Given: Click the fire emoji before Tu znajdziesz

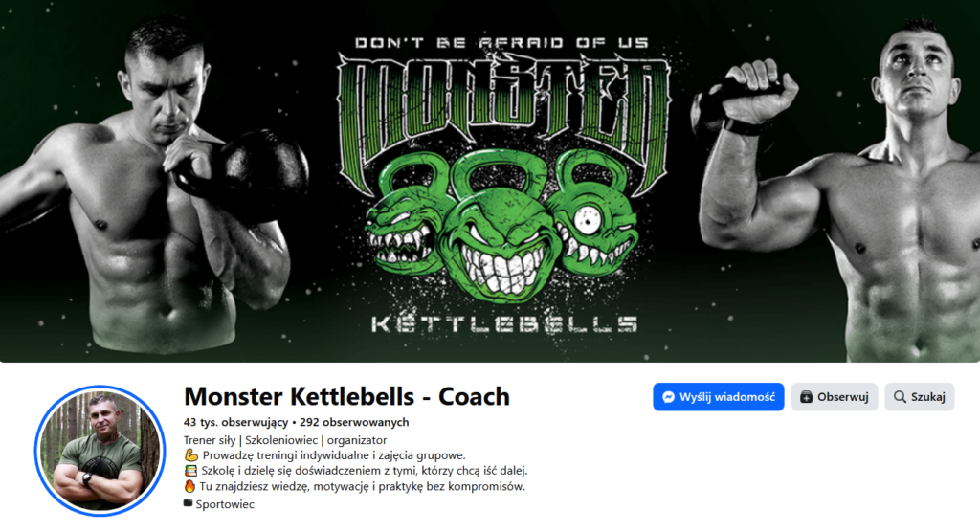Looking at the screenshot, I should click(x=189, y=486).
